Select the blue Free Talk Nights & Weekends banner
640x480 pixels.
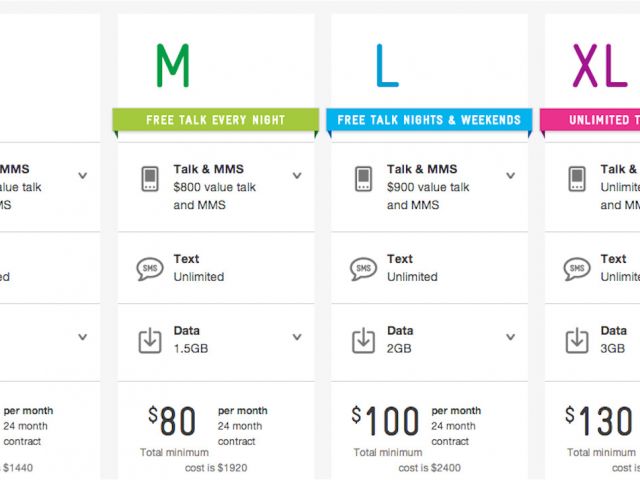click(x=429, y=120)
